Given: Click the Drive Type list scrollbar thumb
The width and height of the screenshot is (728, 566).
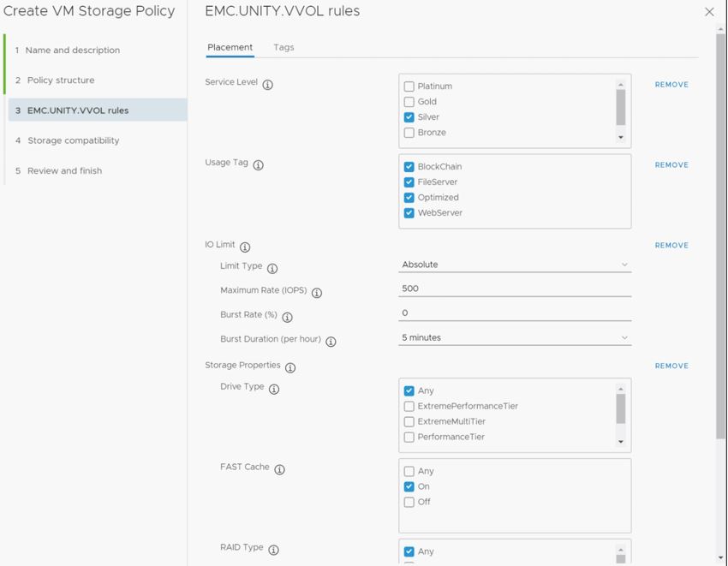Looking at the screenshot, I should click(621, 409).
